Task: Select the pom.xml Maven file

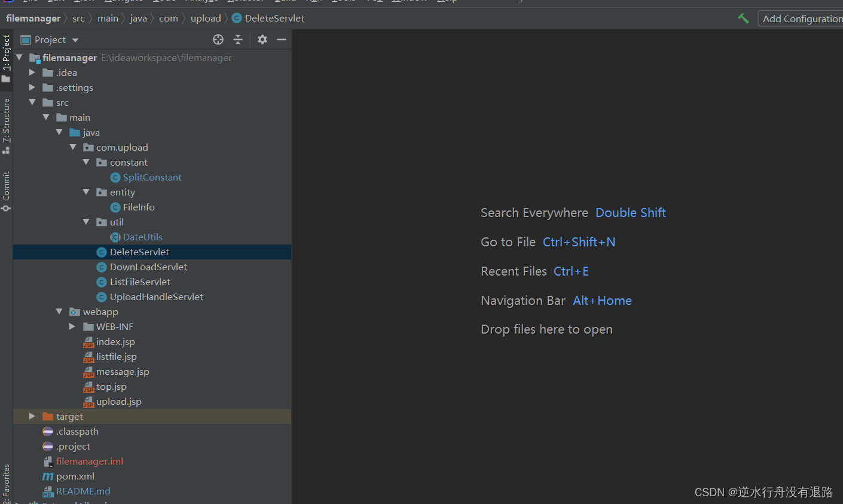Action: tap(75, 476)
